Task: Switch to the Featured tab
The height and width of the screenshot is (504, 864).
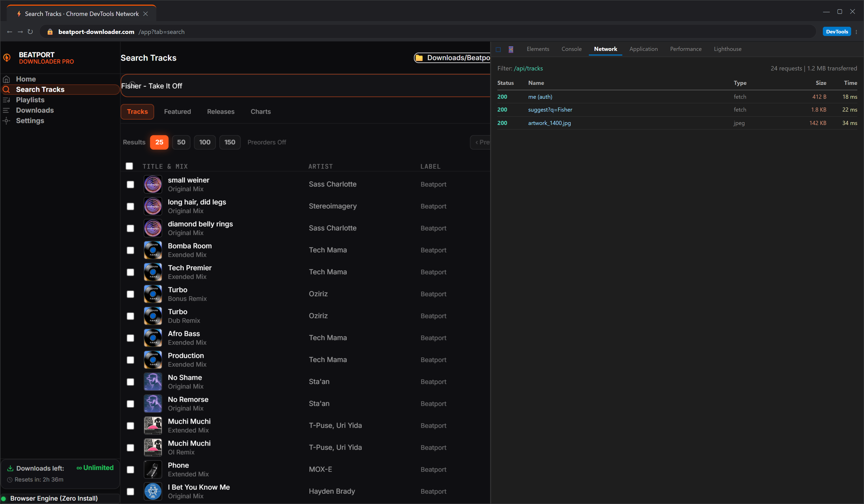Action: pos(178,112)
